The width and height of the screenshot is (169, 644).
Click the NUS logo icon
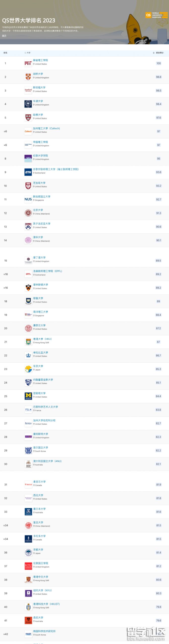pos(28,199)
